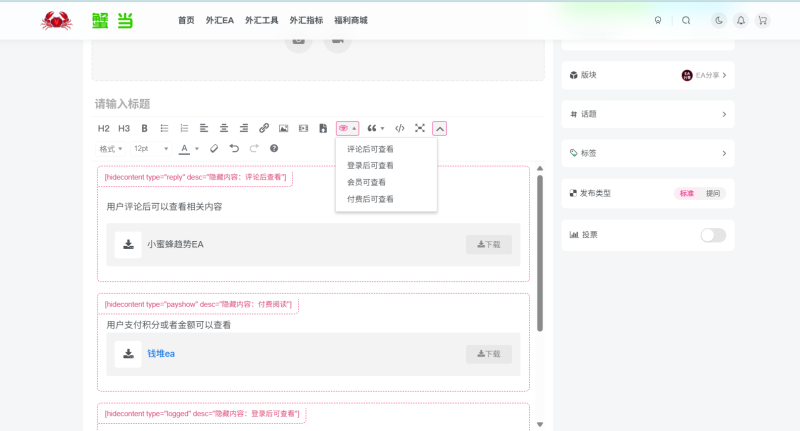Image resolution: width=800 pixels, height=431 pixels.
Task: Select 提问 publish type
Action: click(713, 193)
